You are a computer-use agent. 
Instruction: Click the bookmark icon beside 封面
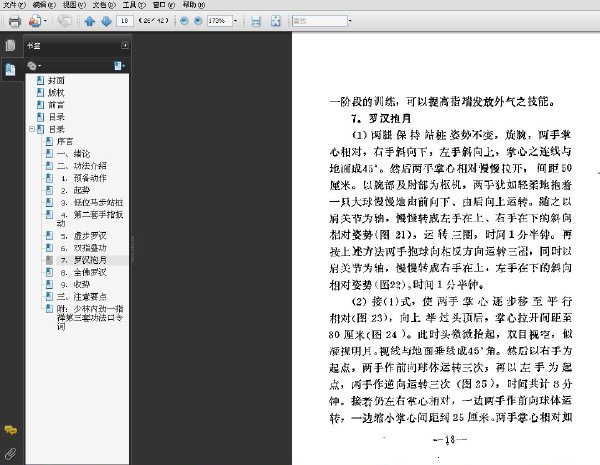[40, 80]
